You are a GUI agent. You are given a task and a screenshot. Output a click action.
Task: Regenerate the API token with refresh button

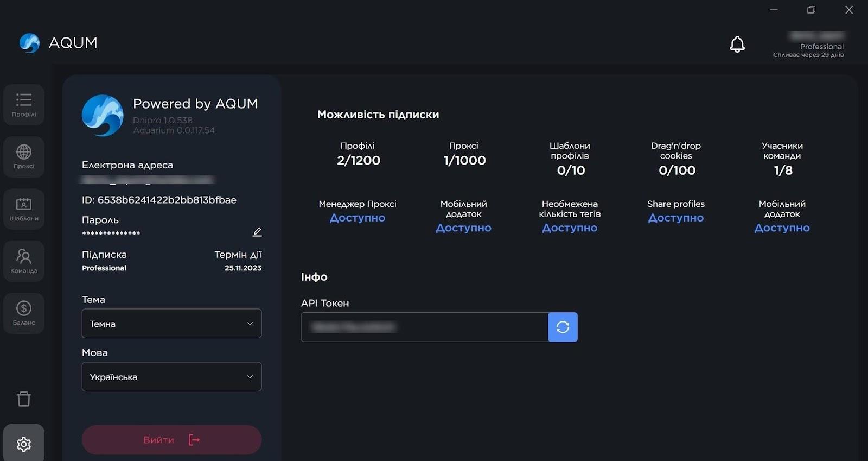[563, 327]
